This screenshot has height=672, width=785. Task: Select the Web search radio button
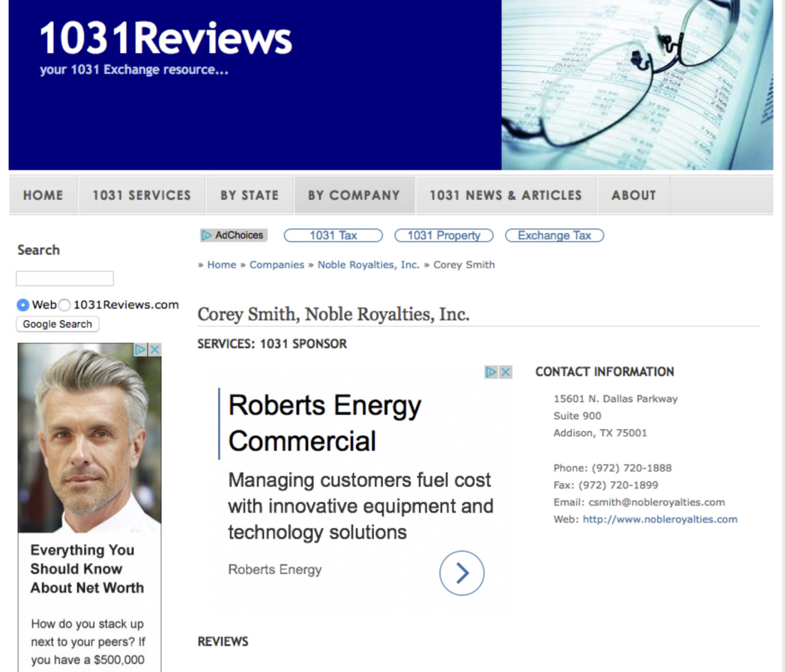coord(23,305)
